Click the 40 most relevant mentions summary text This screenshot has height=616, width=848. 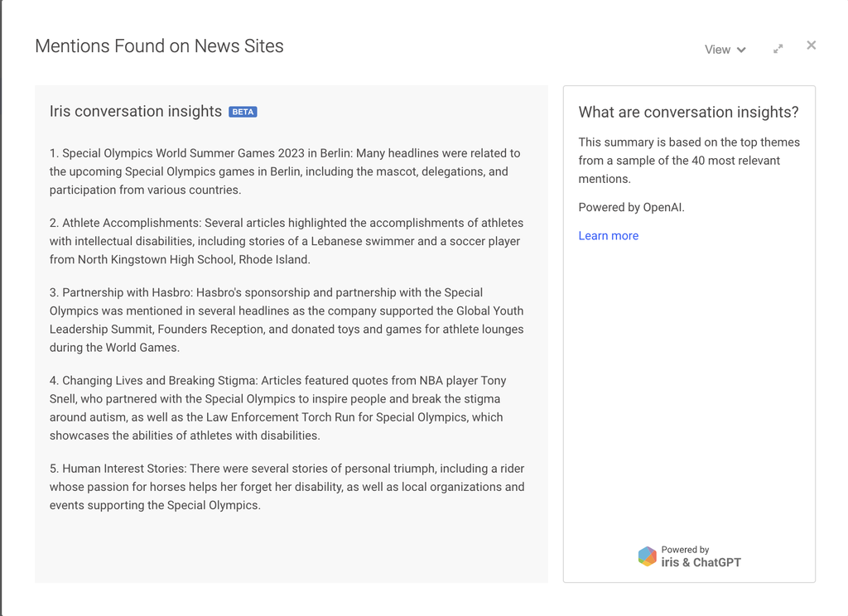pyautogui.click(x=688, y=161)
